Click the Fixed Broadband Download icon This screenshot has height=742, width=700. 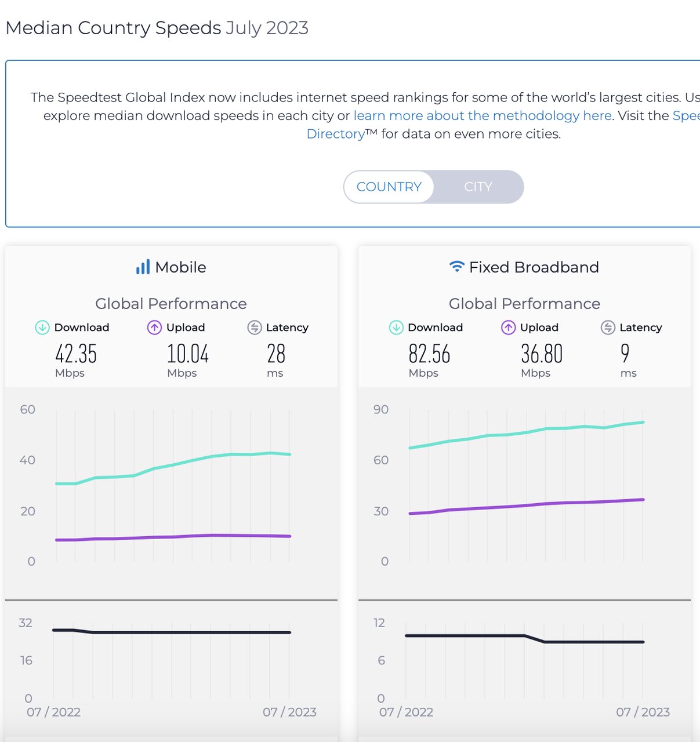396,328
